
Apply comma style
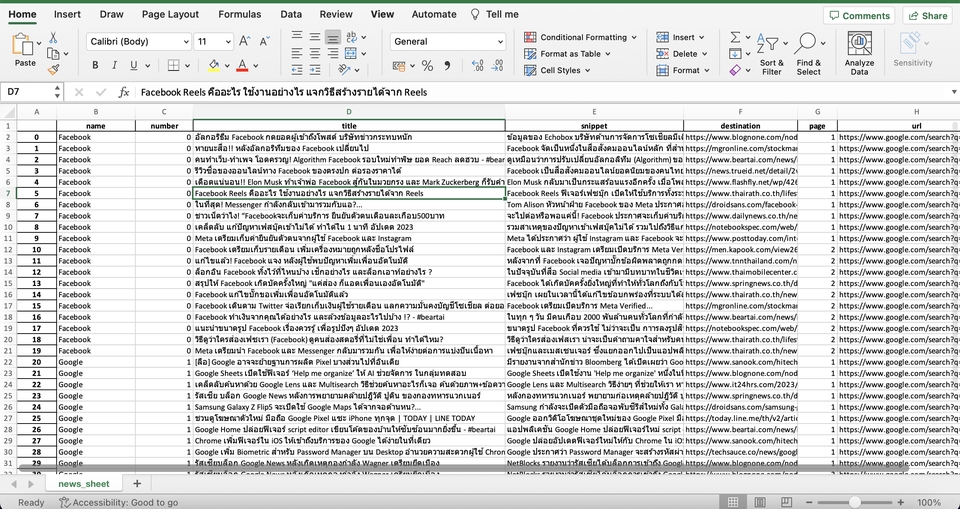tap(447, 66)
